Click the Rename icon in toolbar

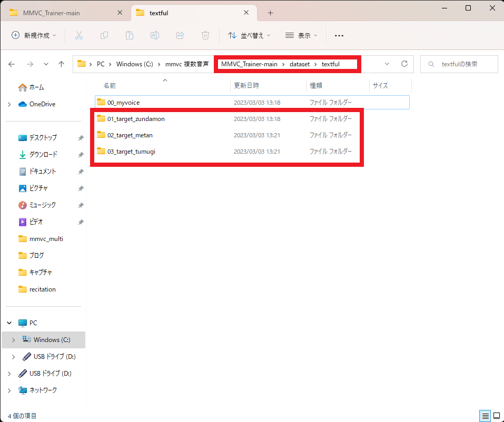(155, 35)
